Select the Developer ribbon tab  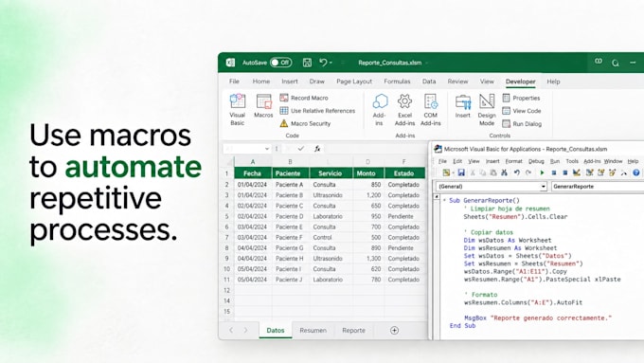tap(520, 82)
